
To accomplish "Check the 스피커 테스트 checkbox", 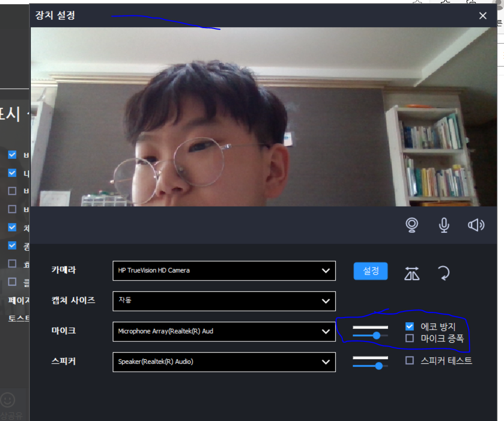I will (409, 361).
